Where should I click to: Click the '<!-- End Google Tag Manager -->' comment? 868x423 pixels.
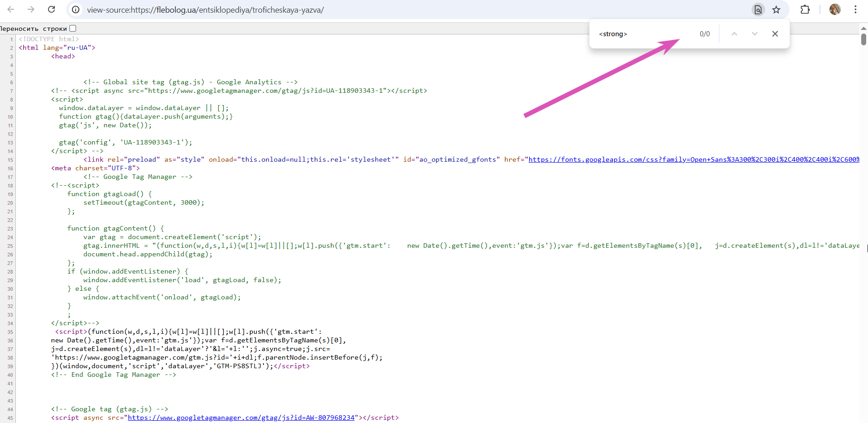(x=114, y=375)
